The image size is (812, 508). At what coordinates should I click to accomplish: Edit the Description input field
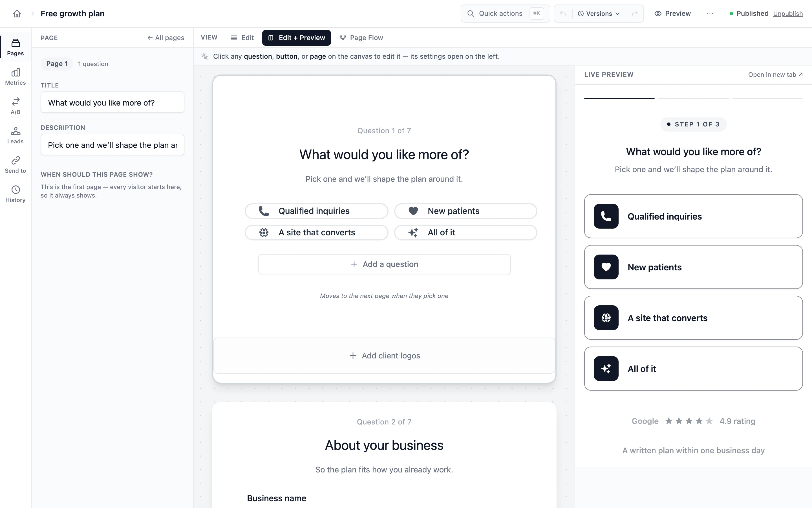[x=112, y=145]
